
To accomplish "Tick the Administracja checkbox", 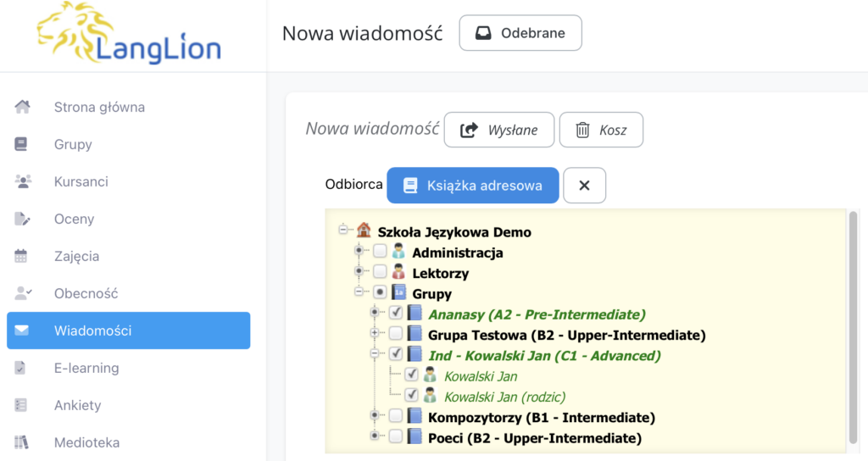I will (x=380, y=252).
